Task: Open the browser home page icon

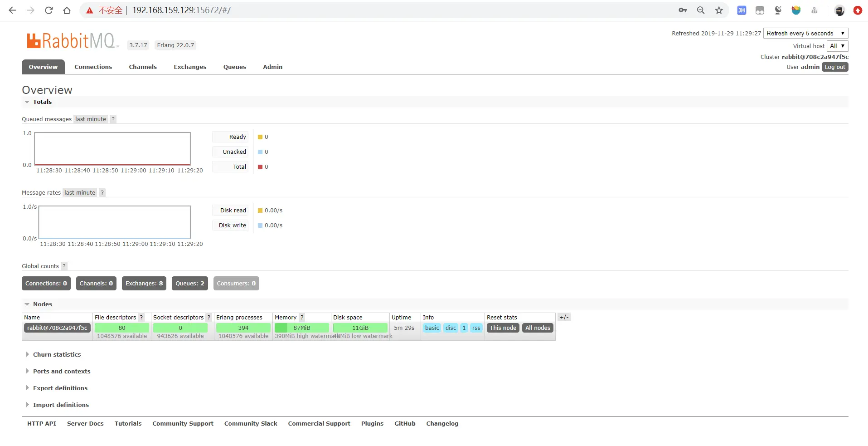Action: click(x=67, y=10)
